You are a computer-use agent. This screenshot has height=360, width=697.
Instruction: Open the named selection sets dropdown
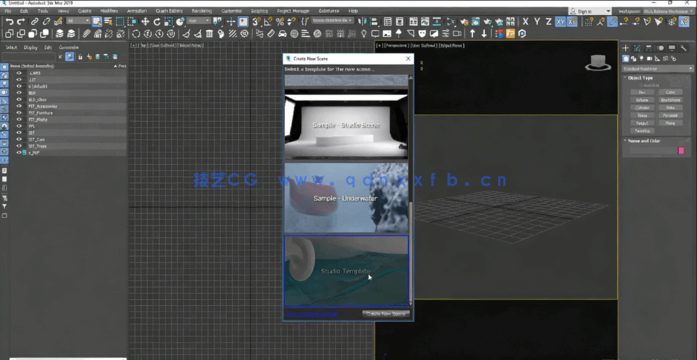[x=332, y=20]
